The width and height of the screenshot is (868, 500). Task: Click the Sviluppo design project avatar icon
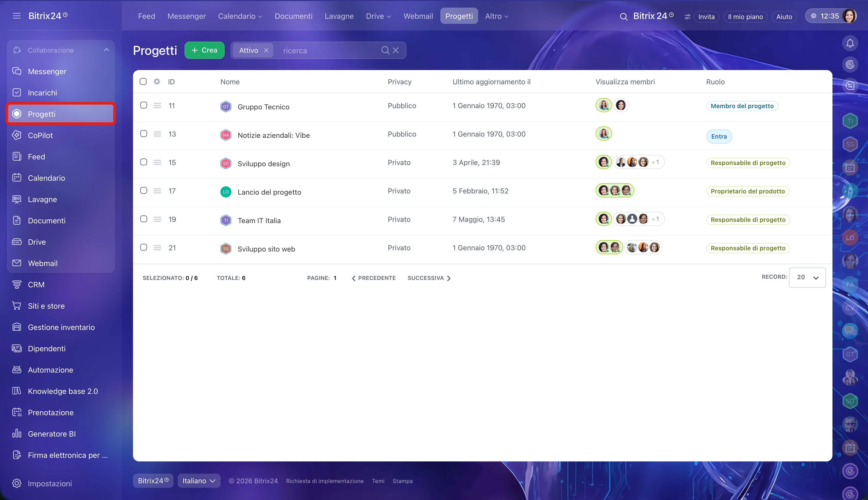click(226, 163)
